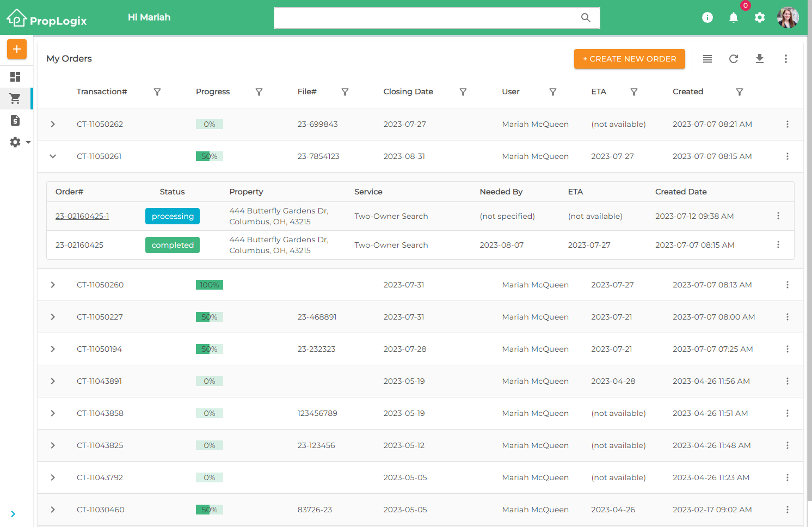This screenshot has width=812, height=527.
Task: Filter by File# column
Action: click(x=345, y=92)
